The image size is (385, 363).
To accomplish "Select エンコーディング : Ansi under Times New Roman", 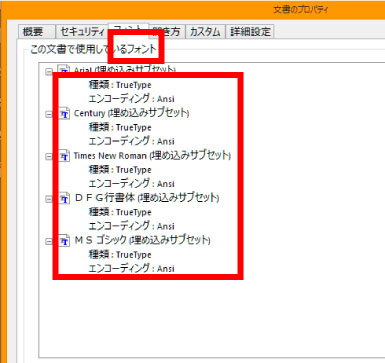I will point(131,184).
